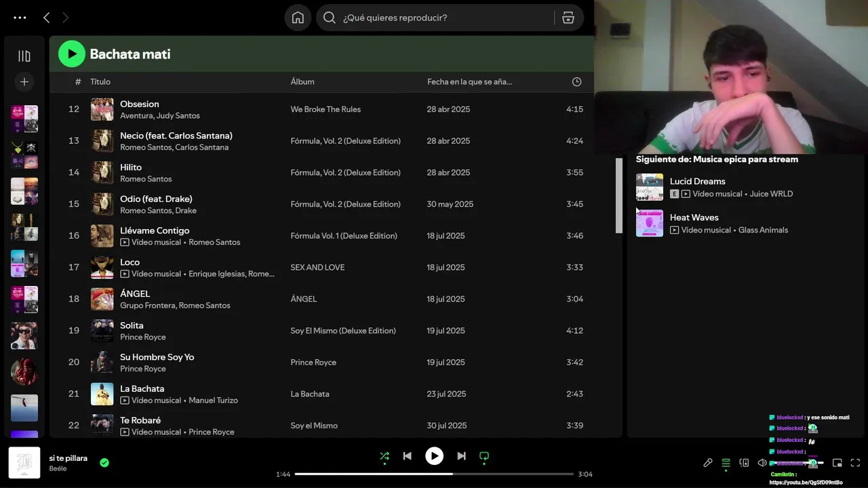
Task: Open album We Broke The Rules
Action: 325,109
